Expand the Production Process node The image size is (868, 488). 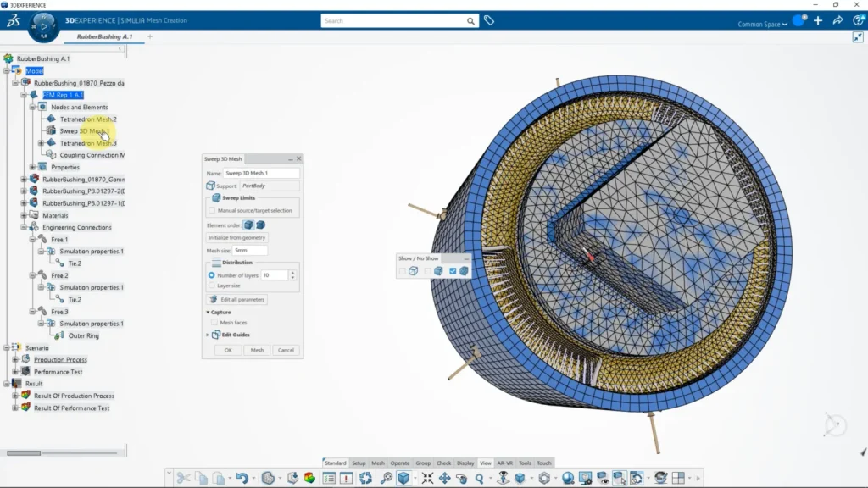15,359
